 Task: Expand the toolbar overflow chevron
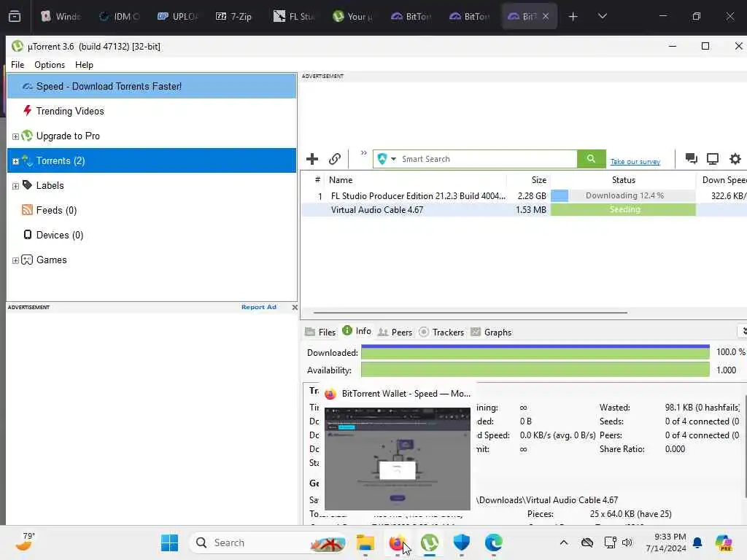click(364, 153)
